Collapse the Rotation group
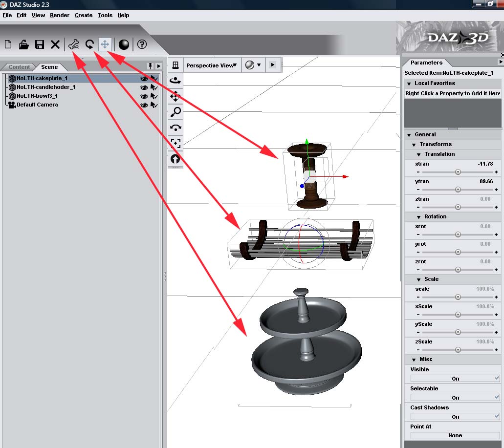Screen dimensions: 504x448 tap(419, 217)
